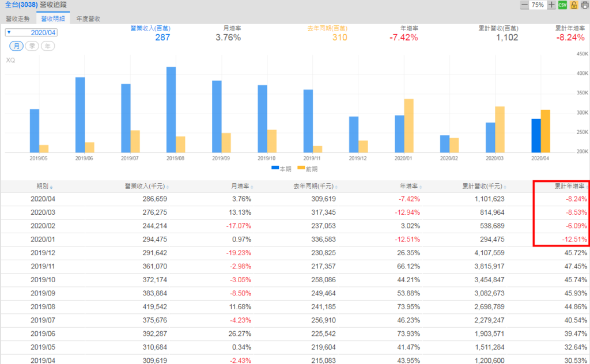Image resolution: width=590 pixels, height=364 pixels.
Task: Click the 2019/07 row period cell
Action: (x=43, y=321)
